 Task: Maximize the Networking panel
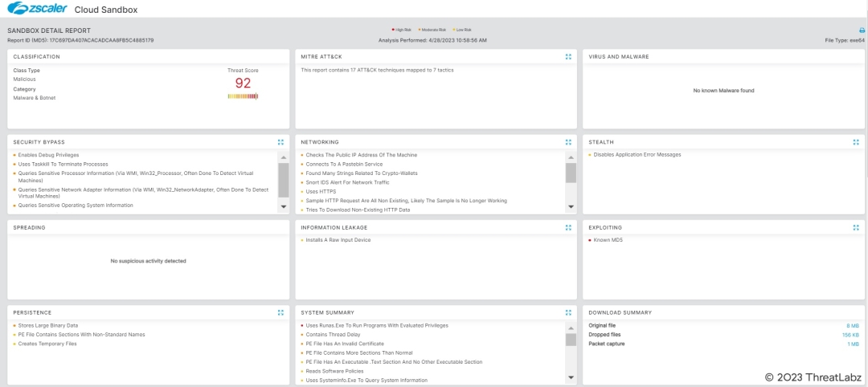(568, 142)
